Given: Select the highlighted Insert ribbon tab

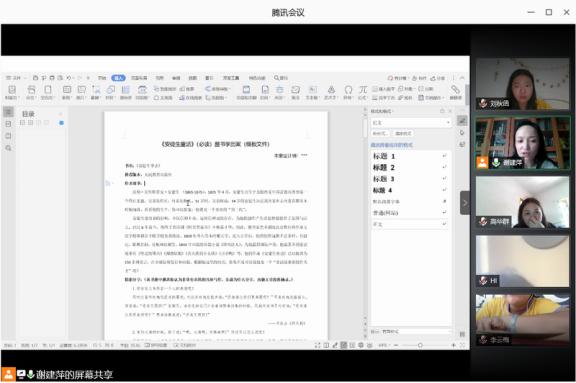Looking at the screenshot, I should [x=118, y=78].
